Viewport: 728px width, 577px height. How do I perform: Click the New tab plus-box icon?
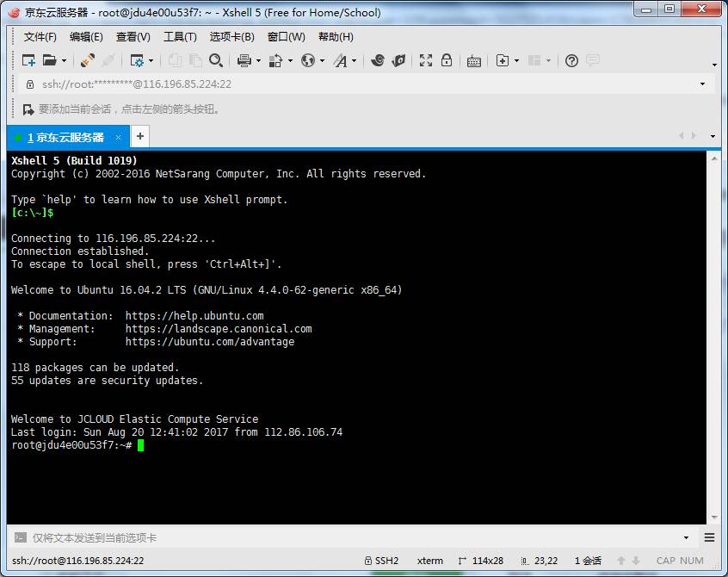coord(503,60)
